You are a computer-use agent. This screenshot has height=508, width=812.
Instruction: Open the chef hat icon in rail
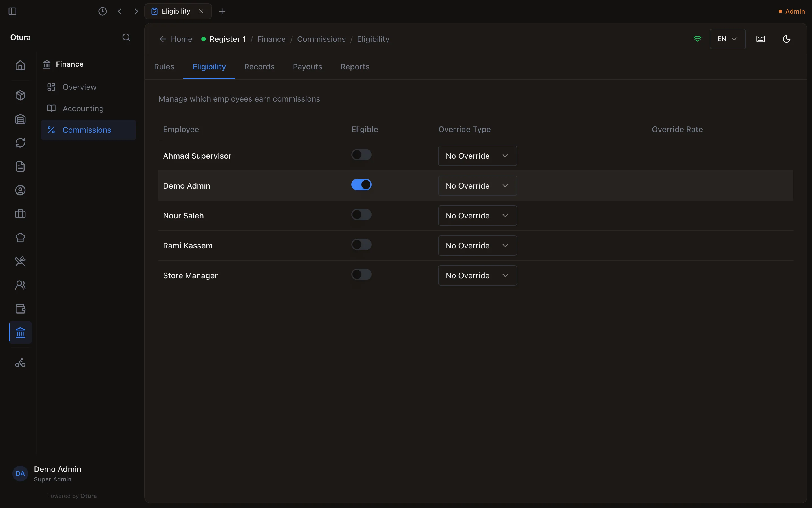[21, 238]
